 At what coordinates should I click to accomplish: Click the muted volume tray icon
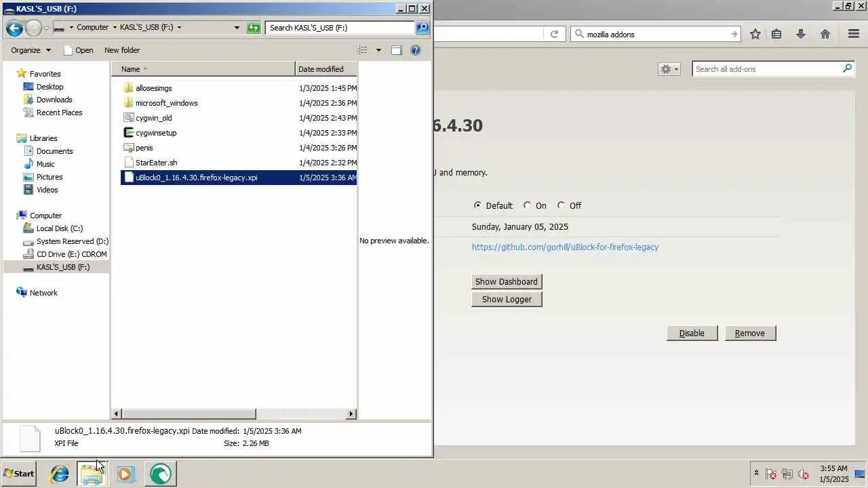tap(804, 474)
